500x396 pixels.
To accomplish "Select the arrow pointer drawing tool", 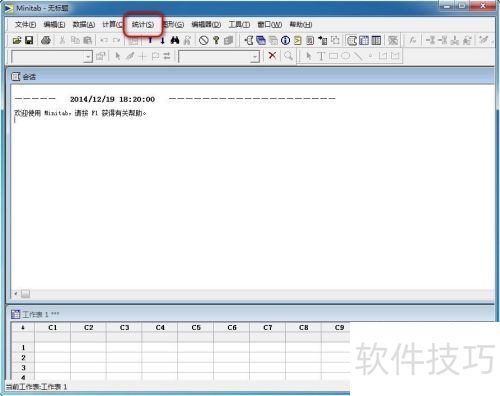I will click(309, 56).
